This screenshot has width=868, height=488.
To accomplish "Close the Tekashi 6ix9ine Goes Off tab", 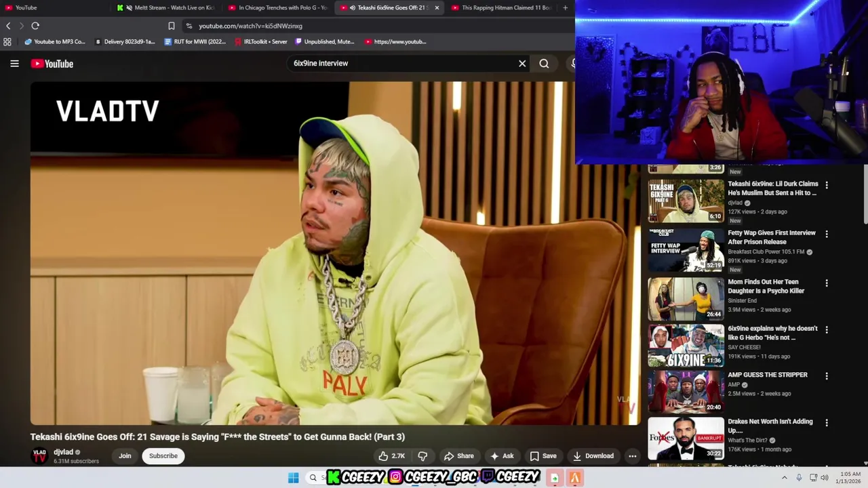I will pyautogui.click(x=437, y=7).
